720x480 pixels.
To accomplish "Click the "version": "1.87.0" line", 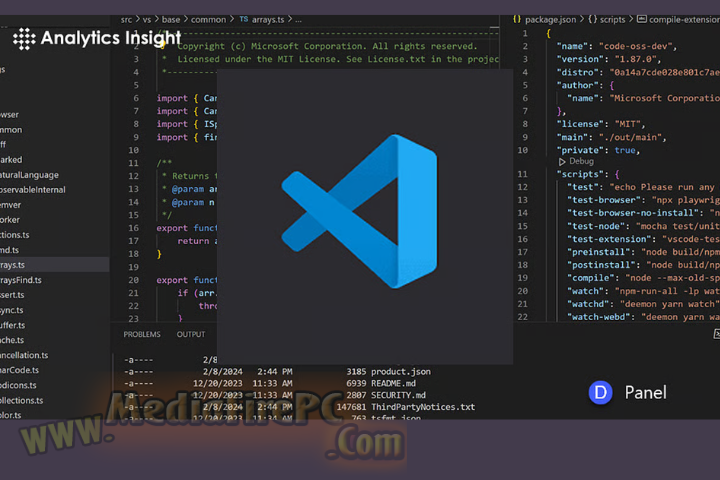I will point(608,59).
